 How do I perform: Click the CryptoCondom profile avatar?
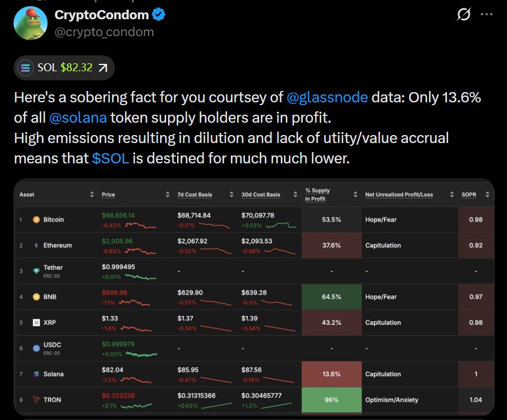tap(30, 23)
